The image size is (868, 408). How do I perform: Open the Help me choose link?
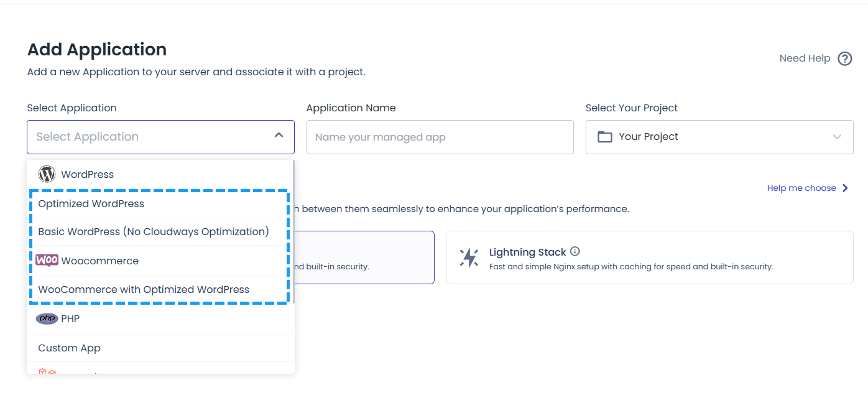pos(801,188)
